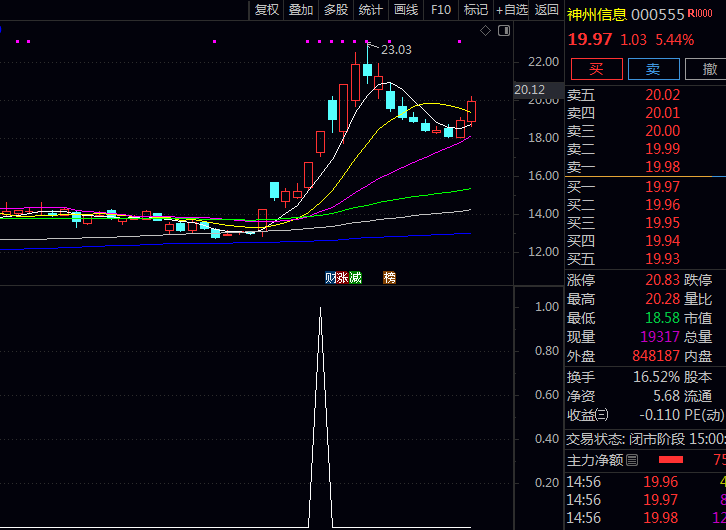Click the 净资 value 5.68
The width and height of the screenshot is (726, 530).
(667, 396)
